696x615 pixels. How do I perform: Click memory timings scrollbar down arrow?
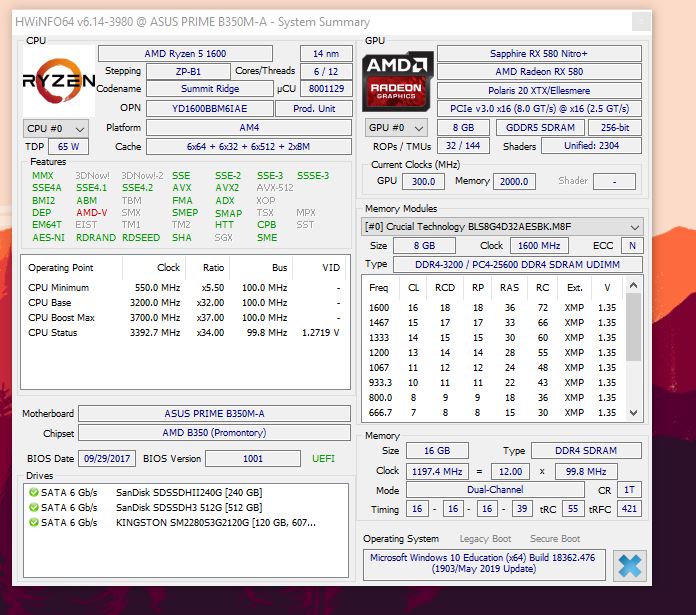click(633, 413)
